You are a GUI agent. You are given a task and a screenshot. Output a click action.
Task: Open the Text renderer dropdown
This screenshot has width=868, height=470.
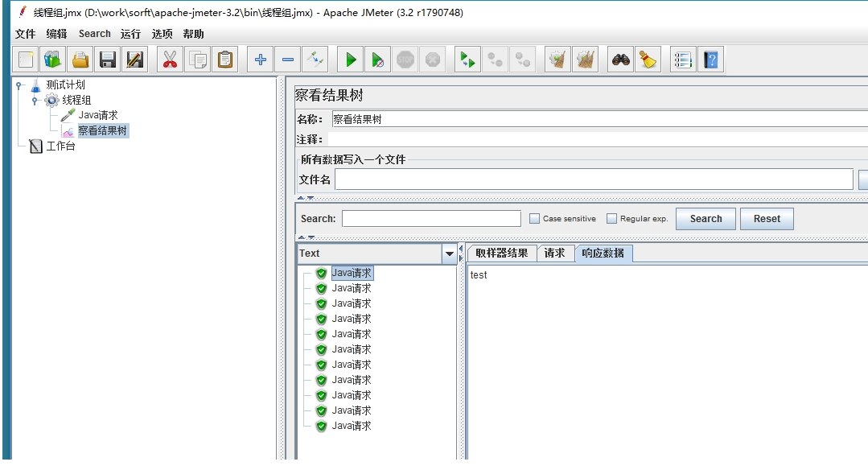click(449, 254)
